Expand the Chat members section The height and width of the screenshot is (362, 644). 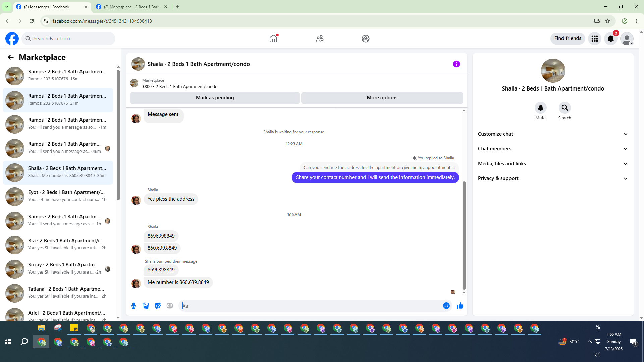pyautogui.click(x=553, y=149)
